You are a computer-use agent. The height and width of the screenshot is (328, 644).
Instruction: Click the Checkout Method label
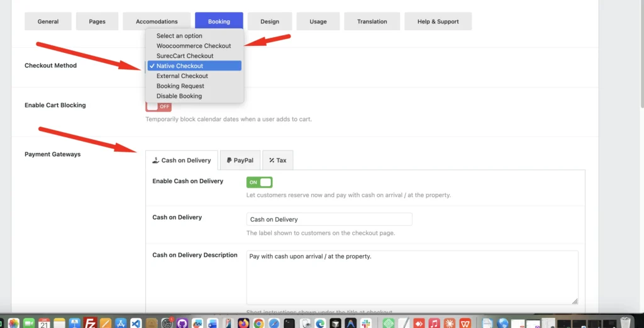50,65
